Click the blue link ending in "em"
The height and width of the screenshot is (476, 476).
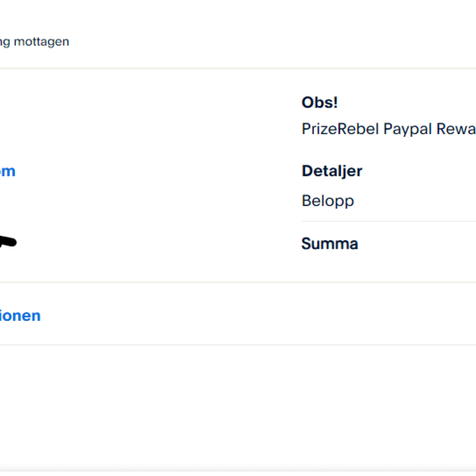pos(7,171)
